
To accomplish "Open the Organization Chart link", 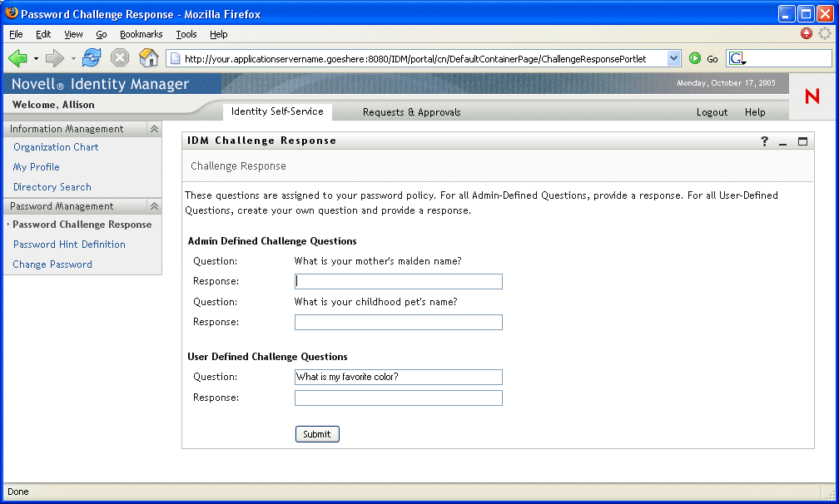I will (56, 147).
